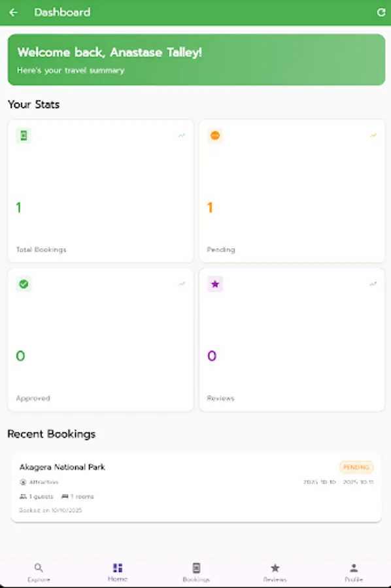Refresh the Dashboard using the top-right icon

click(382, 12)
